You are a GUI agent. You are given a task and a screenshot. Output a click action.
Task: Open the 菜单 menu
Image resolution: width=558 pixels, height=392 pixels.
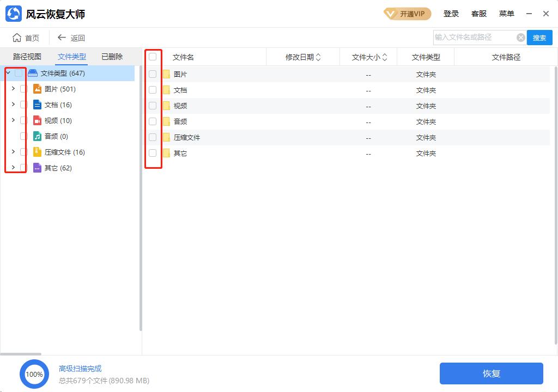point(507,14)
